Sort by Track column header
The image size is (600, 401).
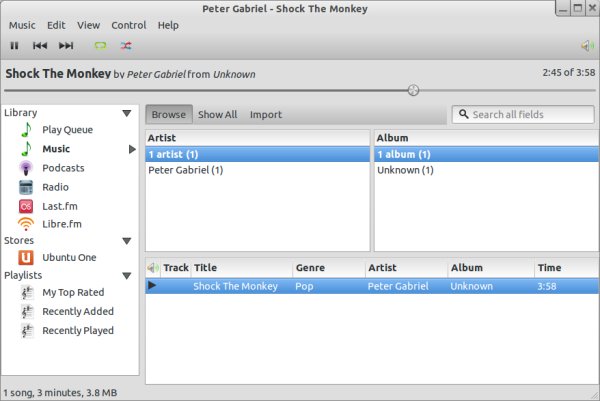click(176, 268)
